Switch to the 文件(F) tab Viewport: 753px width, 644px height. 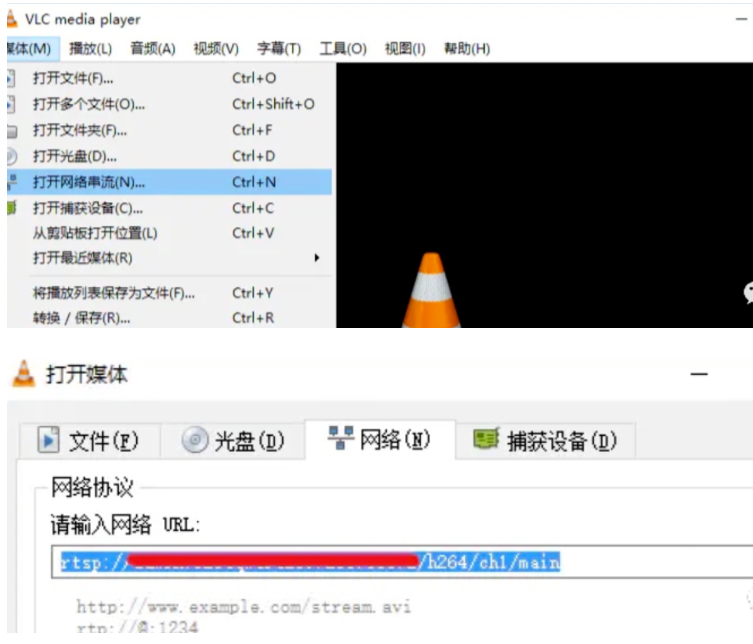(x=88, y=441)
